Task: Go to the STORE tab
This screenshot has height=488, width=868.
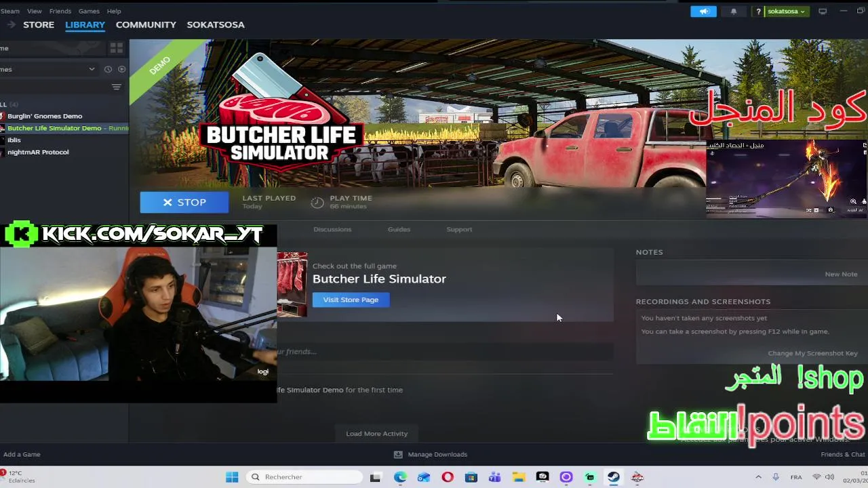Action: [x=39, y=24]
